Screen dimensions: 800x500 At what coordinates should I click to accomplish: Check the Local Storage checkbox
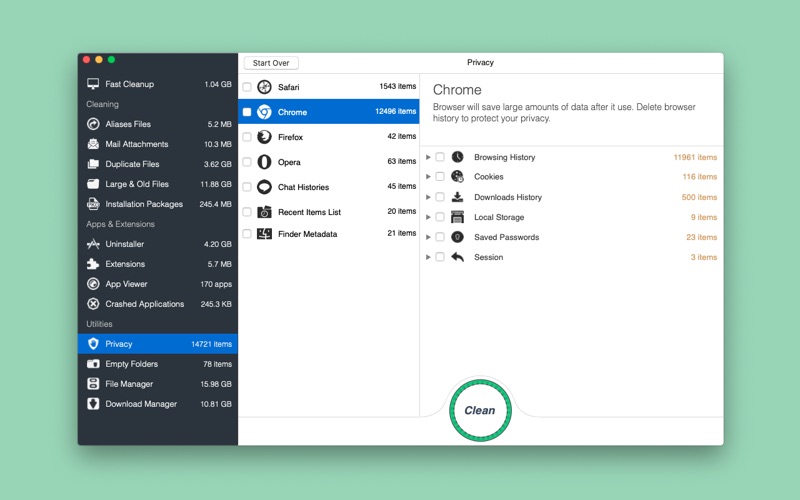(440, 217)
